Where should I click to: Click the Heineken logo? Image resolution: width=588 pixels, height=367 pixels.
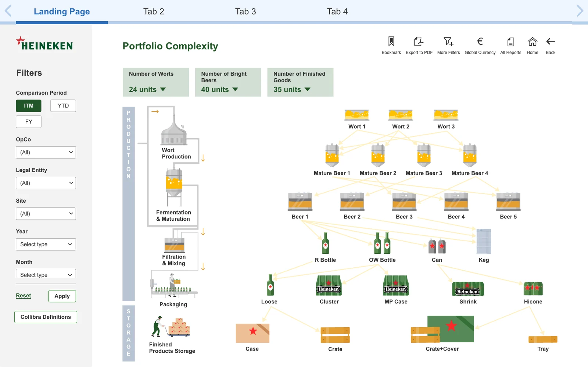pos(44,43)
